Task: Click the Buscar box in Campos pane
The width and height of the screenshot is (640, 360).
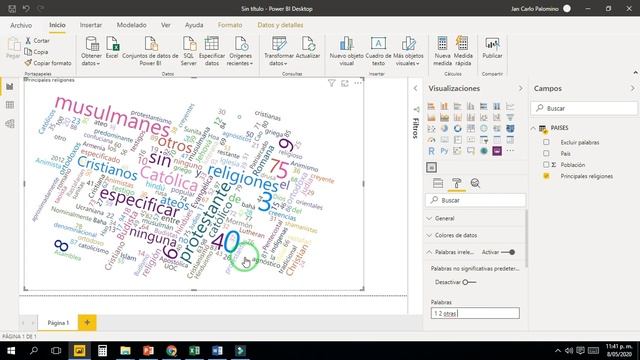Action: pyautogui.click(x=584, y=108)
